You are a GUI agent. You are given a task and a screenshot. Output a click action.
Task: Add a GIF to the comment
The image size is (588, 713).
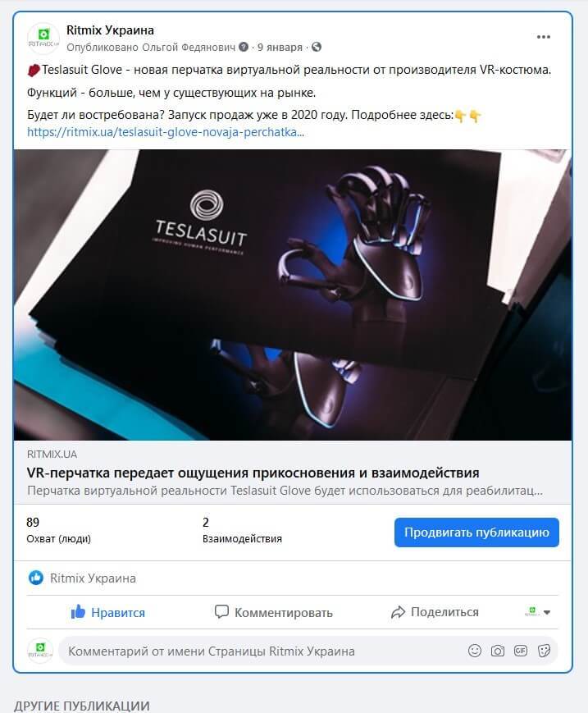click(520, 651)
